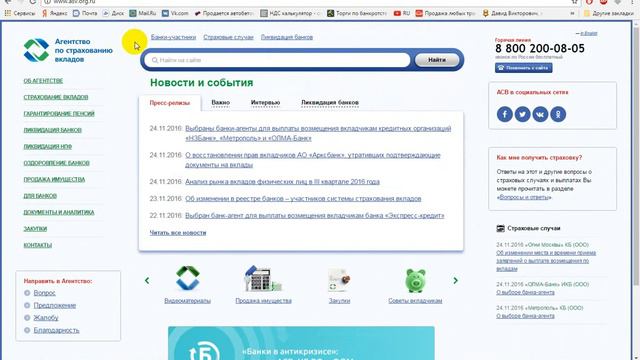Click the Читать все новости link
Screen dimensions: 640x360
[178, 233]
